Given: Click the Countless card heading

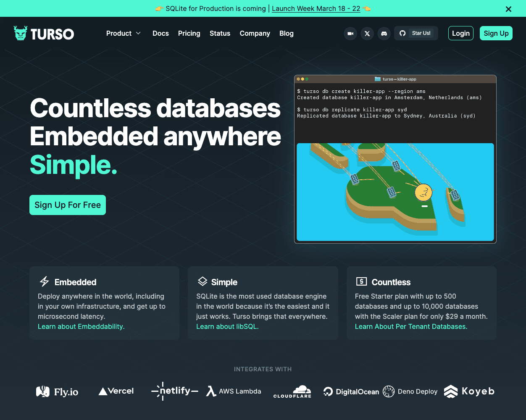Looking at the screenshot, I should click(391, 282).
